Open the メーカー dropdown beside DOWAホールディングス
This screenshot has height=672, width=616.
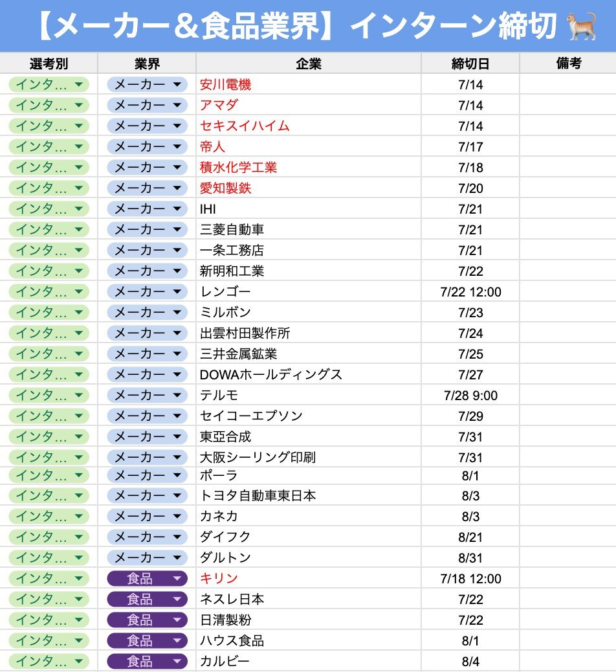[x=147, y=375]
